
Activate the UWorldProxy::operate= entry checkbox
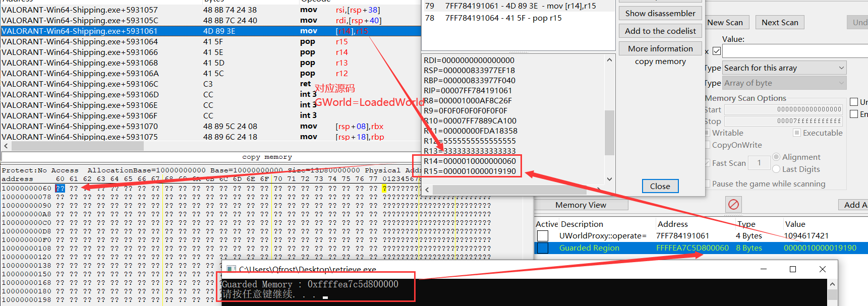[543, 235]
